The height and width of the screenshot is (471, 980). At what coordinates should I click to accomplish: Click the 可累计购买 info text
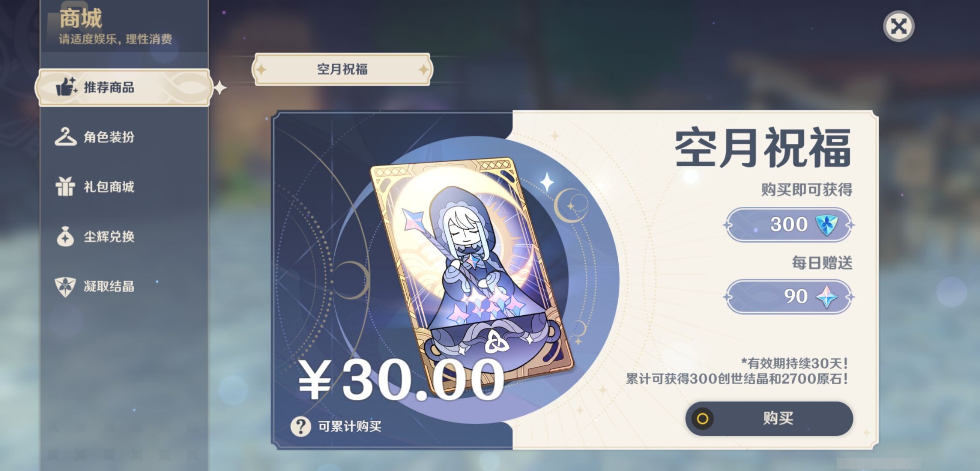point(350,426)
